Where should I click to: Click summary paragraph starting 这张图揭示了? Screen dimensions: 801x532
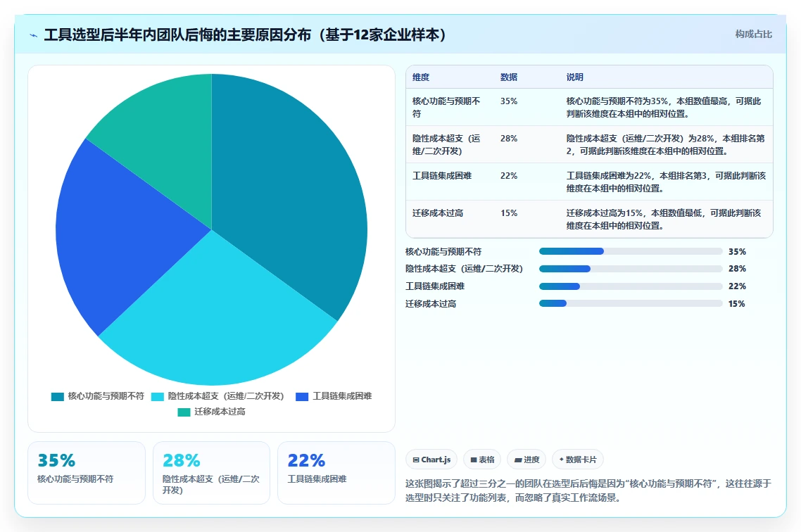pyautogui.click(x=588, y=490)
